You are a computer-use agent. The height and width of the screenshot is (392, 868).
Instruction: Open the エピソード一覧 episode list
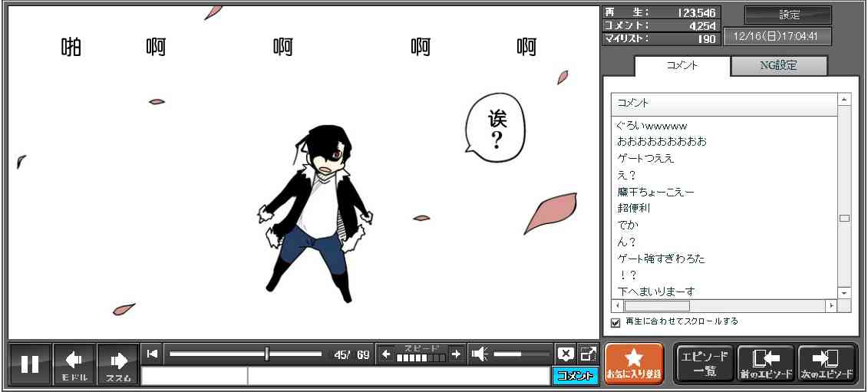(705, 364)
